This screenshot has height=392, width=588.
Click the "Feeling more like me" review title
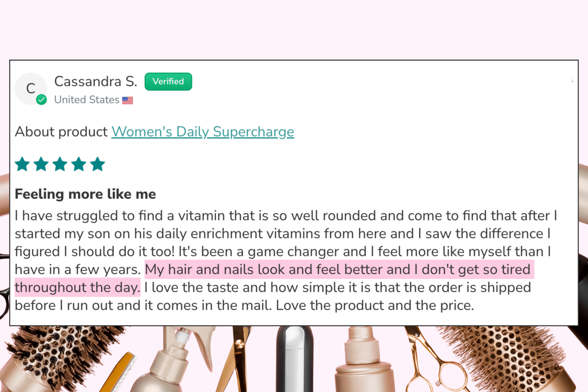coord(85,194)
